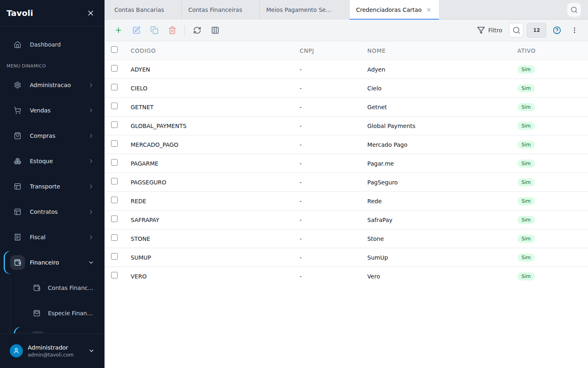Click the Stone name cell
The width and height of the screenshot is (588, 368).
click(376, 239)
